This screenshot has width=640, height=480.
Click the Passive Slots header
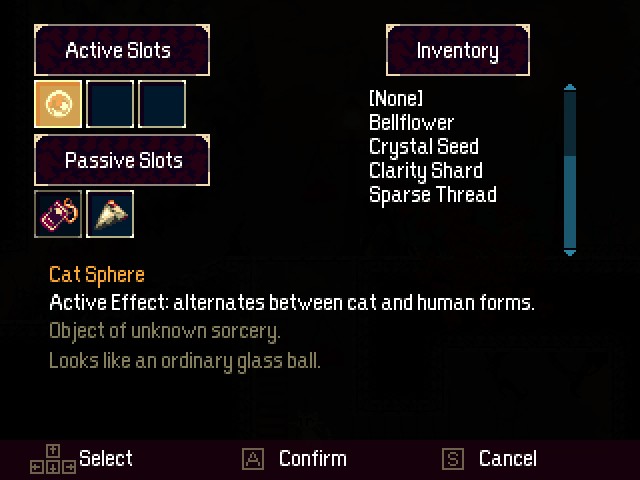121,160
